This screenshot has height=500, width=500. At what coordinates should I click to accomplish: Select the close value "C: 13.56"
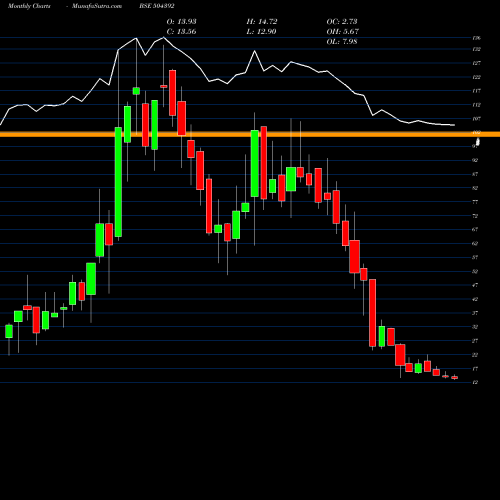point(181,32)
